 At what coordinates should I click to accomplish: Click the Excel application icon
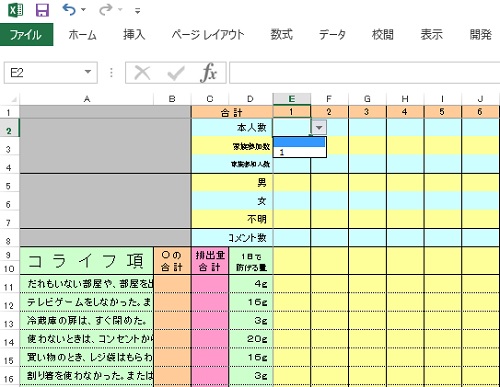tap(15, 10)
